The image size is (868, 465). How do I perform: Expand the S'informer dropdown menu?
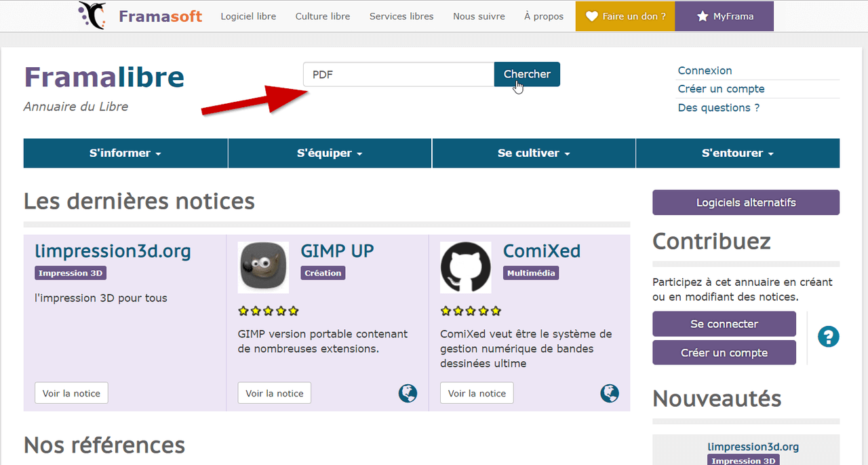tap(125, 153)
